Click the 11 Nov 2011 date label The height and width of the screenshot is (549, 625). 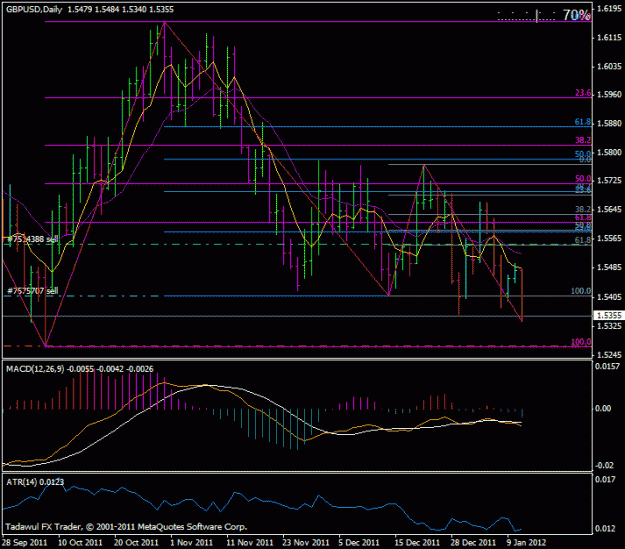click(250, 543)
